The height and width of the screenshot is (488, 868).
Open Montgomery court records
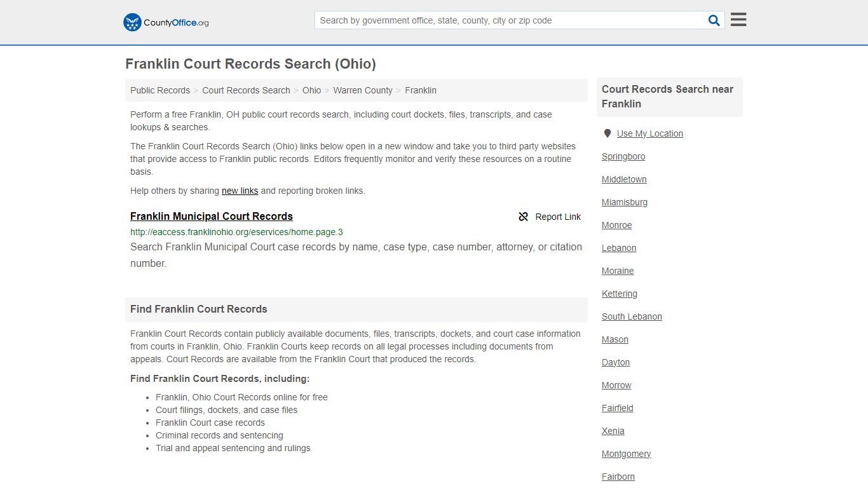pyautogui.click(x=627, y=454)
